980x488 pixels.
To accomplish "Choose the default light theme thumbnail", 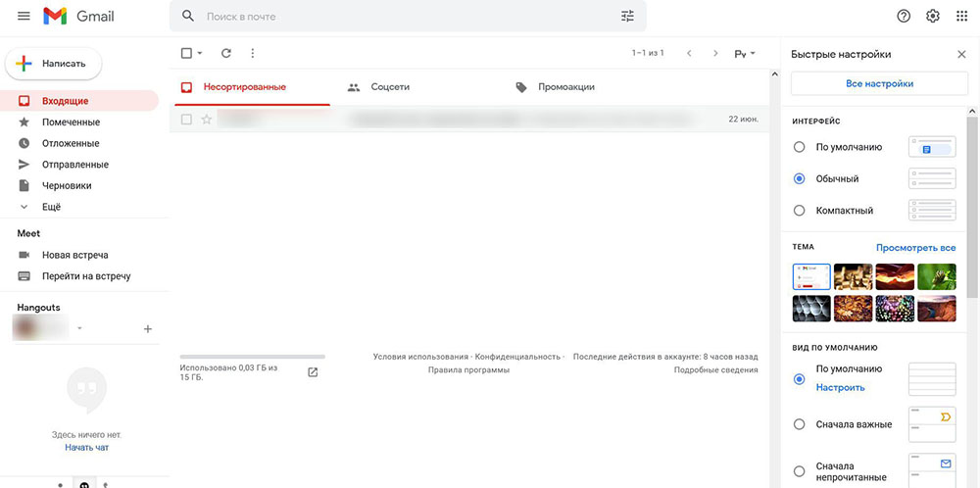I will [811, 276].
